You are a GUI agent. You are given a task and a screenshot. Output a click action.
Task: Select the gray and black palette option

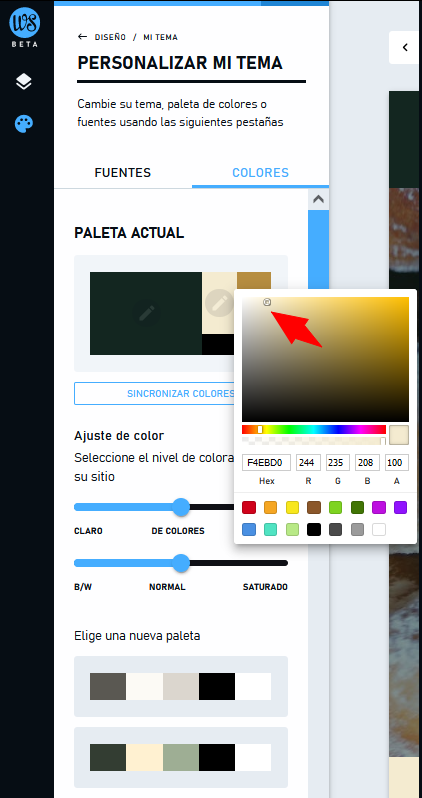[x=181, y=687]
